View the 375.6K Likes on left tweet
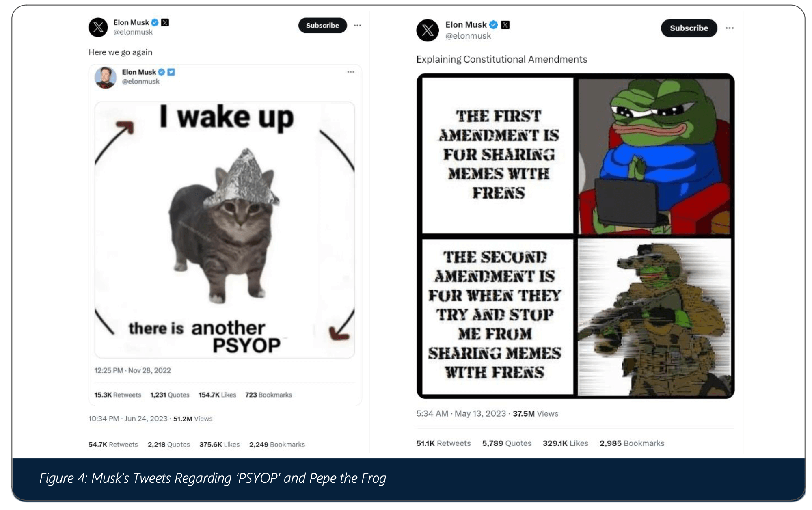The width and height of the screenshot is (812, 510). coord(219,444)
